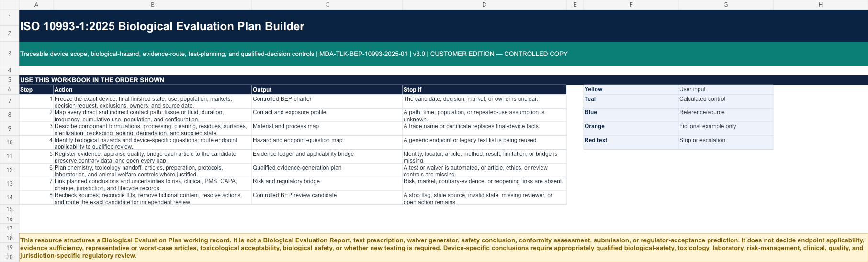Click action text 'Map every direct and indirect contact path'
868x262 pixels.
coord(153,115)
